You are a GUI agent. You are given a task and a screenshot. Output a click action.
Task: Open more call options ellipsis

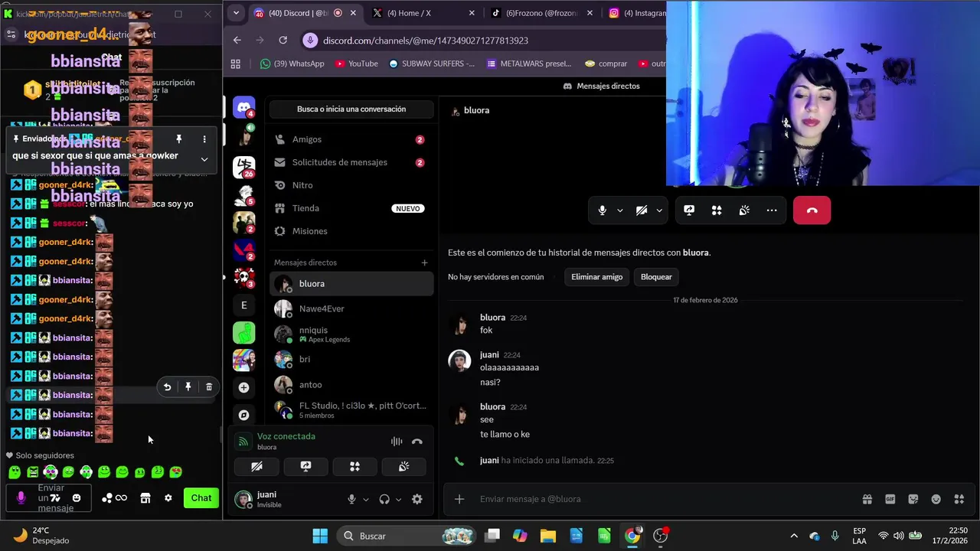[772, 210]
